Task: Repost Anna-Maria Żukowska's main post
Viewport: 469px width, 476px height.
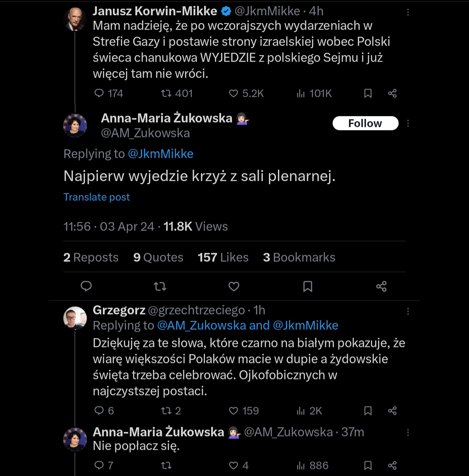Action: (160, 286)
